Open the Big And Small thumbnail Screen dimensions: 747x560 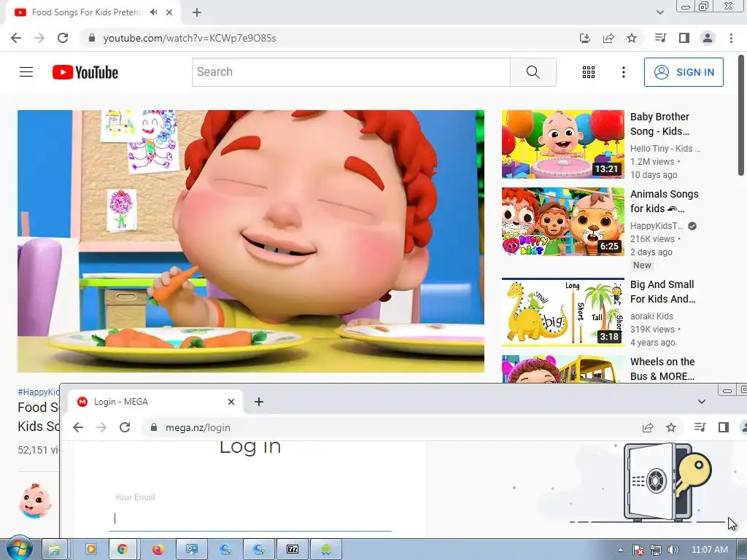562,312
